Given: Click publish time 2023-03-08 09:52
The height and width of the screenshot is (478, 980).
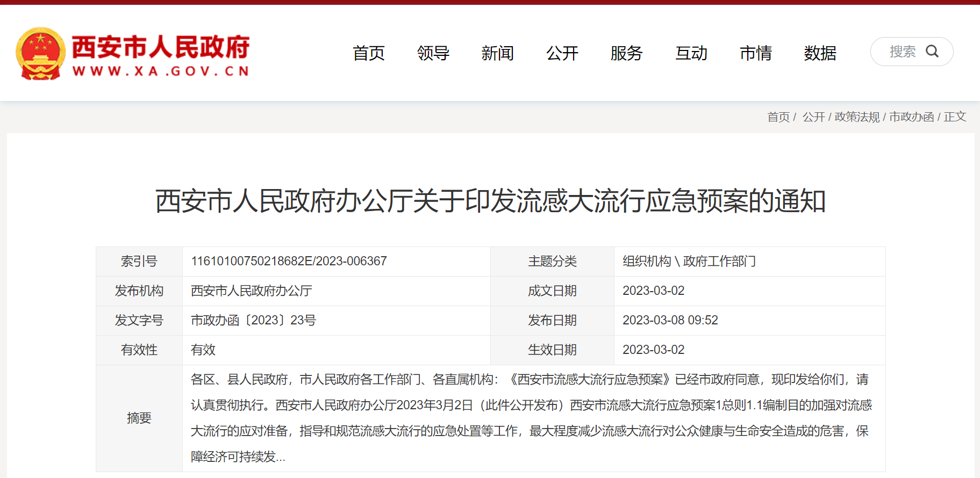Looking at the screenshot, I should coord(670,321).
